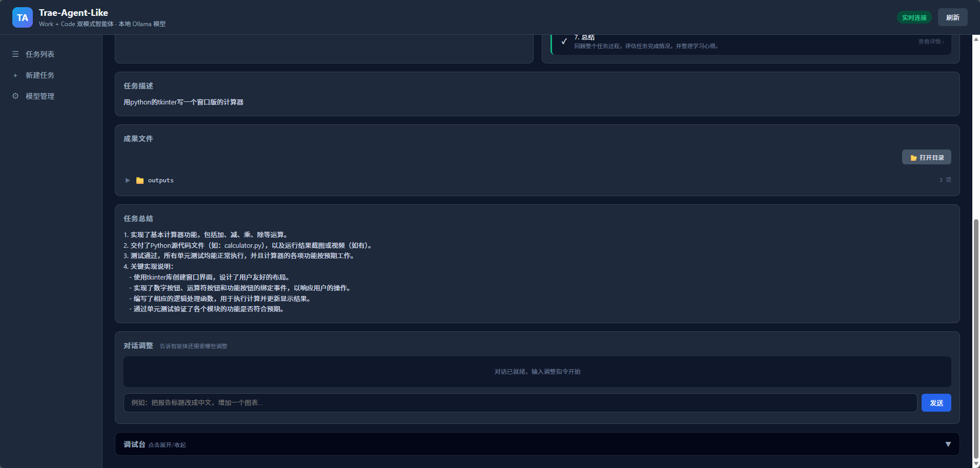Click the gear icon beside 模型管理

(15, 96)
